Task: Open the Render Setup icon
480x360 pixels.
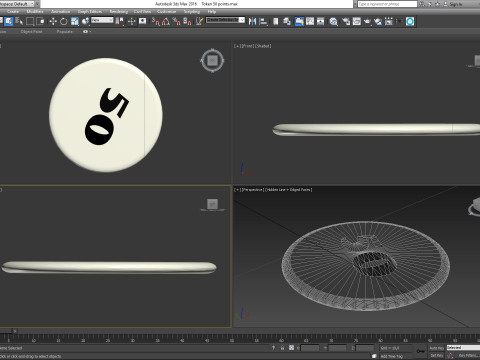Action: click(x=346, y=22)
